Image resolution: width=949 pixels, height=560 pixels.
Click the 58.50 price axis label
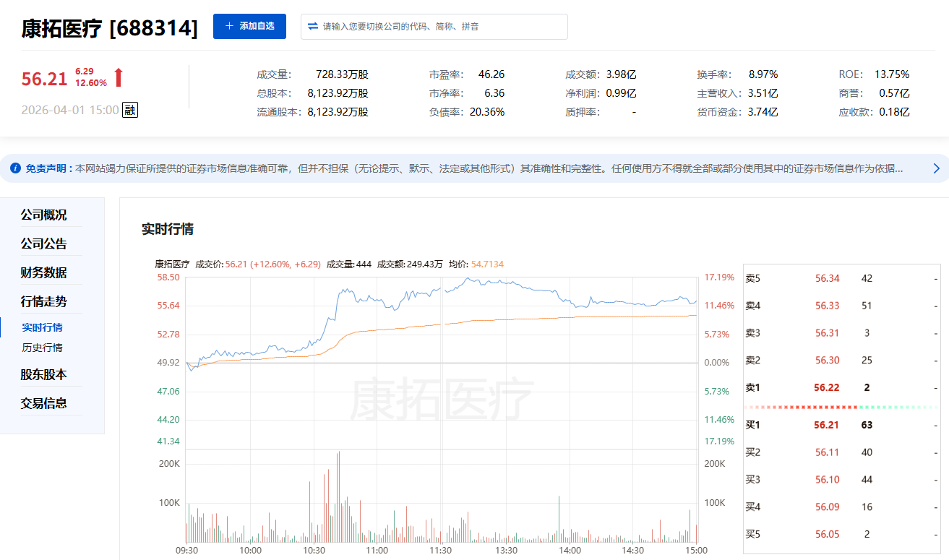tap(168, 277)
